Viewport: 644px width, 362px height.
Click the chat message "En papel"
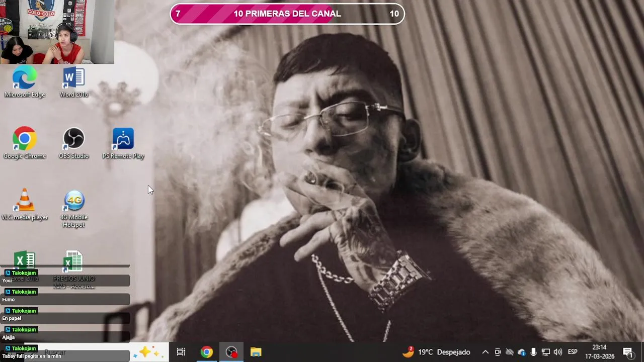(12, 318)
